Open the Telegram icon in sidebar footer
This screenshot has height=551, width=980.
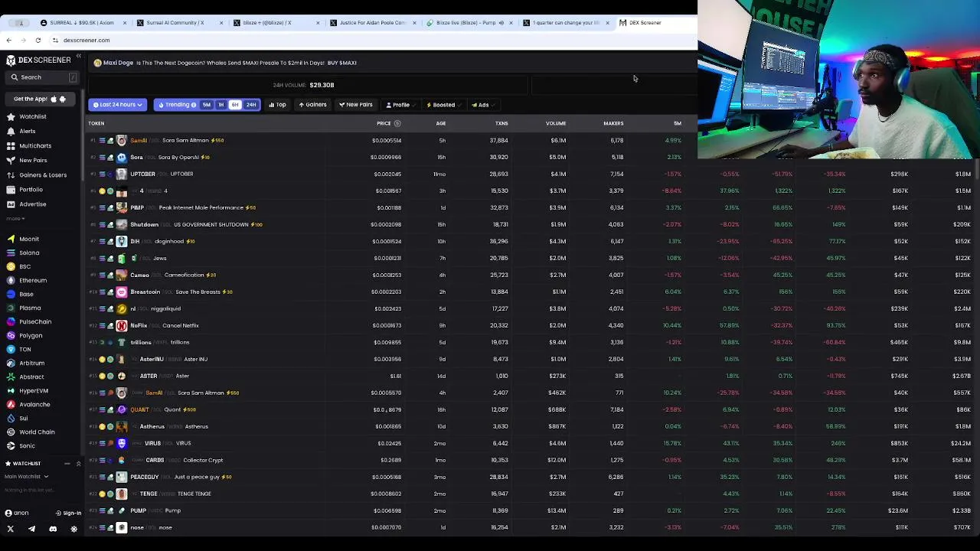pos(31,529)
